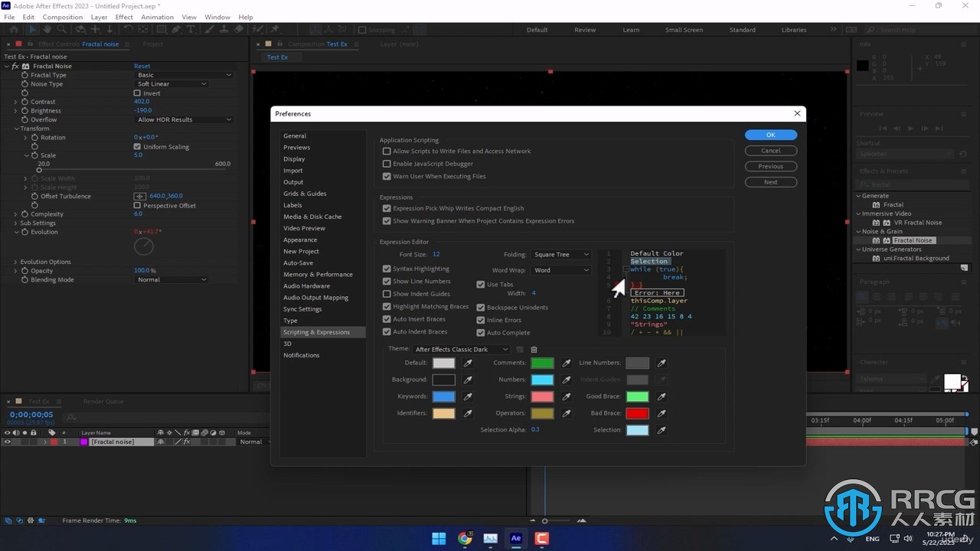980x551 pixels.
Task: Toggle the Use Tabs checkbox
Action: (481, 285)
